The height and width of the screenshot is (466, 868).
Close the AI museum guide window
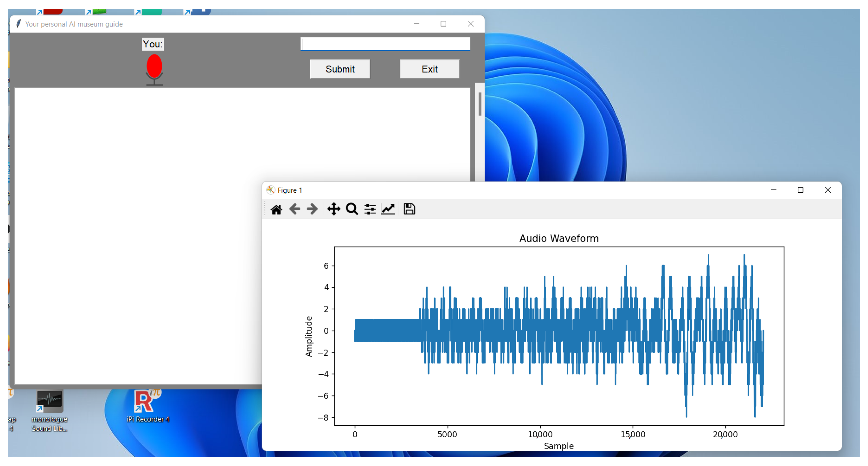pyautogui.click(x=471, y=24)
